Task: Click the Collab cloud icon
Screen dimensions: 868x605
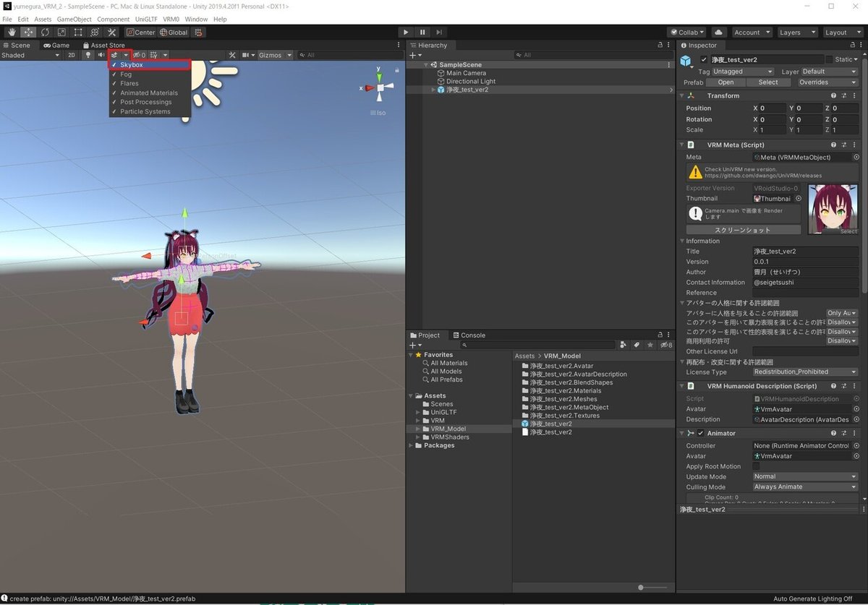Action: coord(718,32)
